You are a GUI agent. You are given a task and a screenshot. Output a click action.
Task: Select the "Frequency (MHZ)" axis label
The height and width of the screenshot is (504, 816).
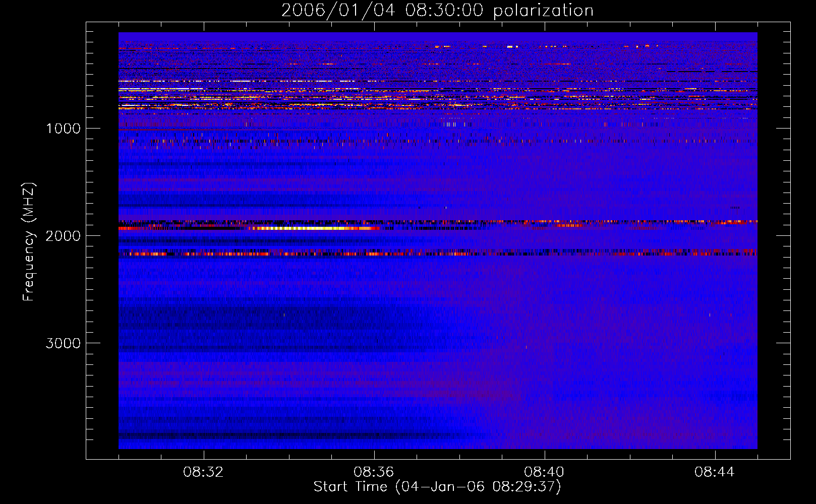[x=29, y=242]
